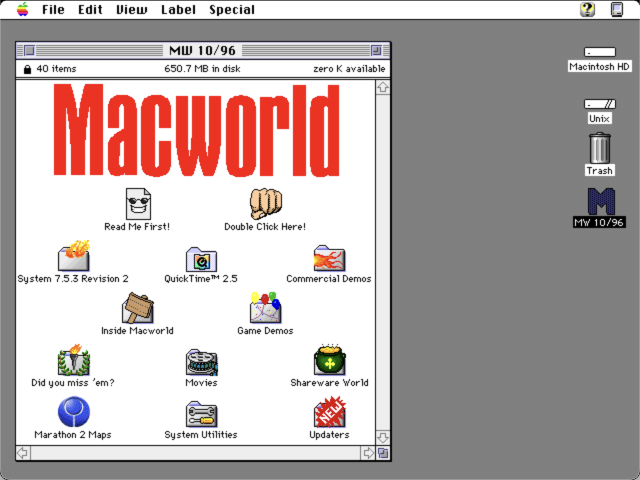Select the System Utilities folder icon
The height and width of the screenshot is (480, 640).
201,414
